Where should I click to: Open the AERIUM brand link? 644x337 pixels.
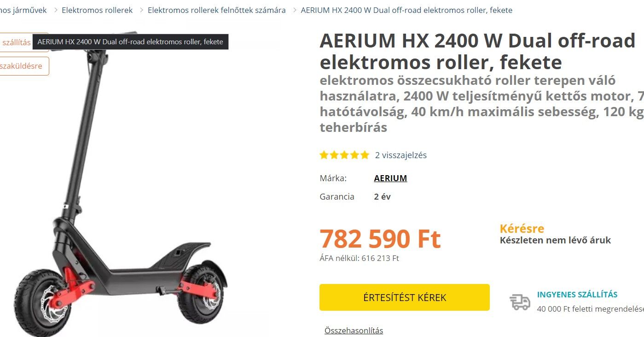[x=390, y=178]
